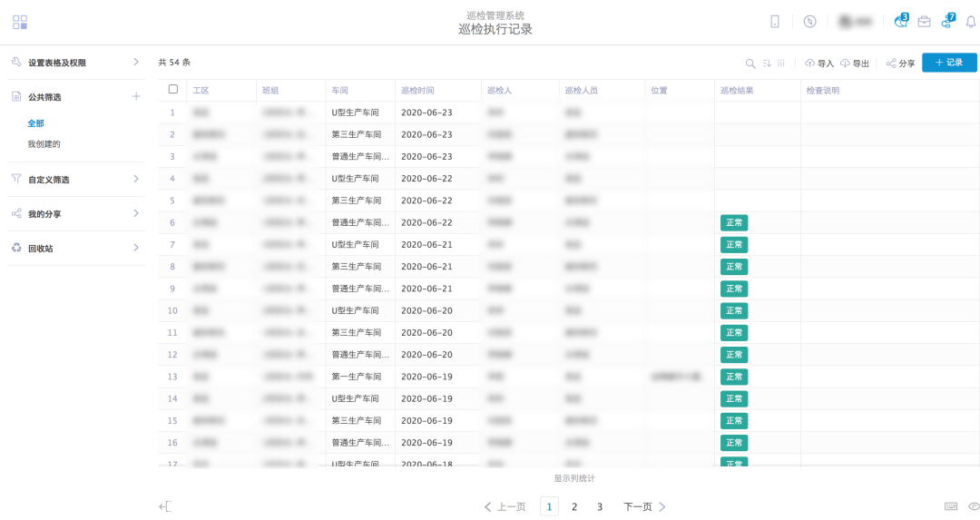Image resolution: width=980 pixels, height=520 pixels.
Task: Click the blue 记录 add button
Action: point(949,63)
